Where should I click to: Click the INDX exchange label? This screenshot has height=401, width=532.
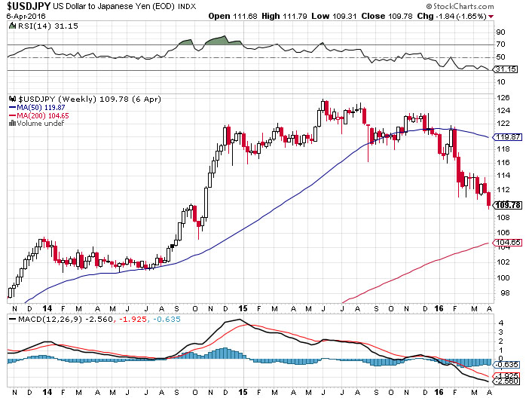tap(187, 7)
